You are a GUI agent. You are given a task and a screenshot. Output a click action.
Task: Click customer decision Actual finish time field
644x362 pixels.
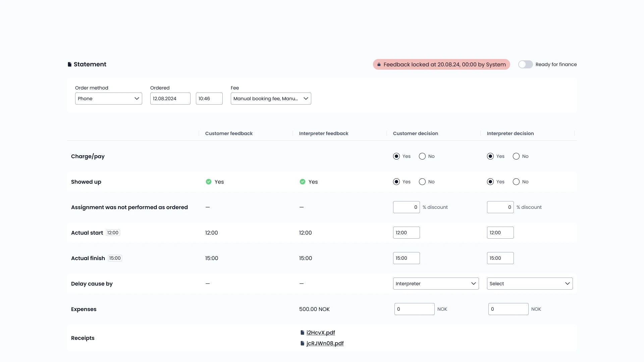407,258
